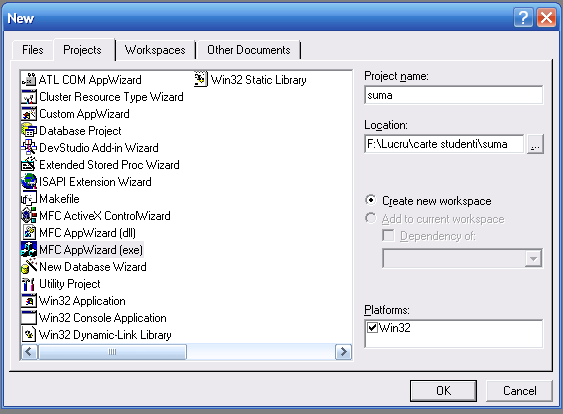Choose the Database Project icon
Image resolution: width=563 pixels, height=414 pixels.
coord(29,131)
